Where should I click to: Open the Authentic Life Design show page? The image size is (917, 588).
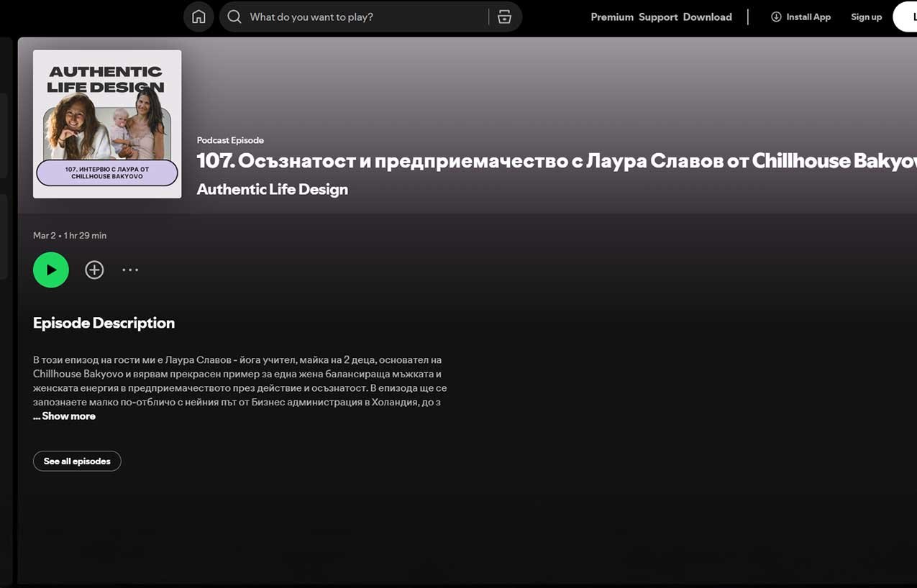click(x=272, y=189)
